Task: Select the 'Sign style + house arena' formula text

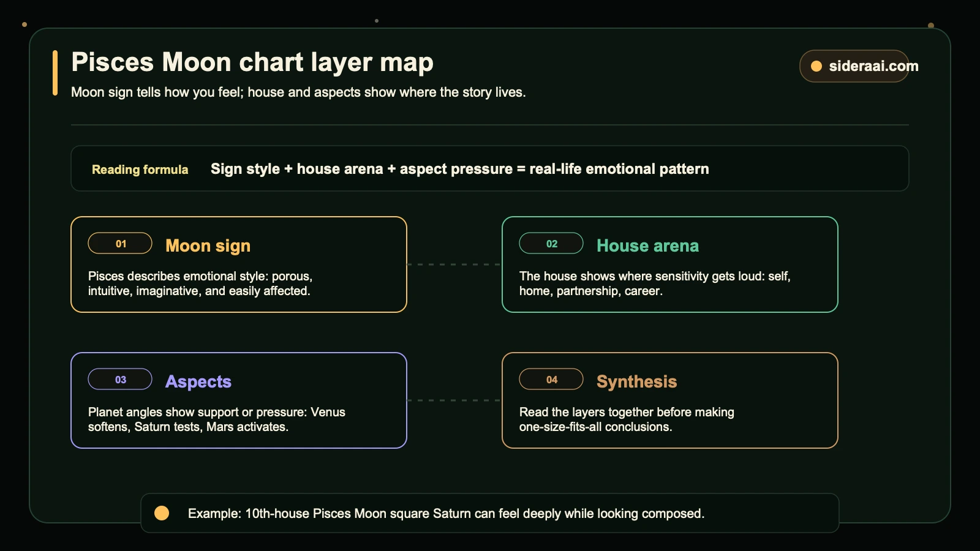Action: point(459,169)
